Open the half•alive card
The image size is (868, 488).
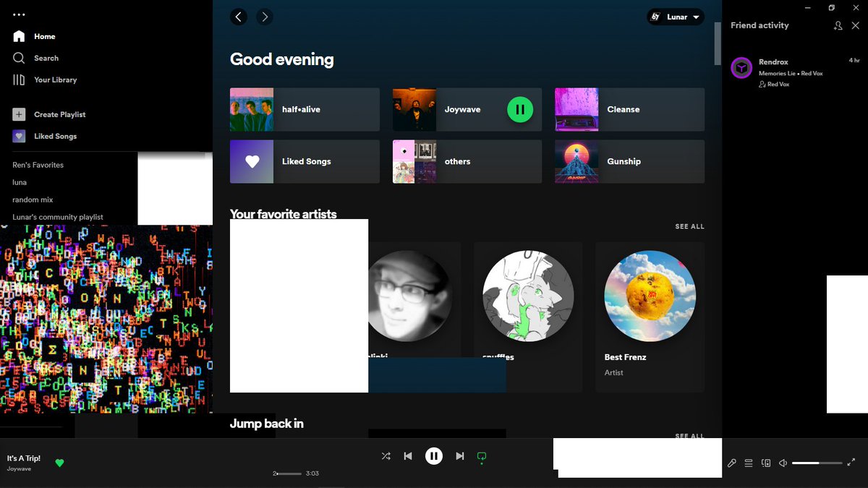tap(305, 110)
